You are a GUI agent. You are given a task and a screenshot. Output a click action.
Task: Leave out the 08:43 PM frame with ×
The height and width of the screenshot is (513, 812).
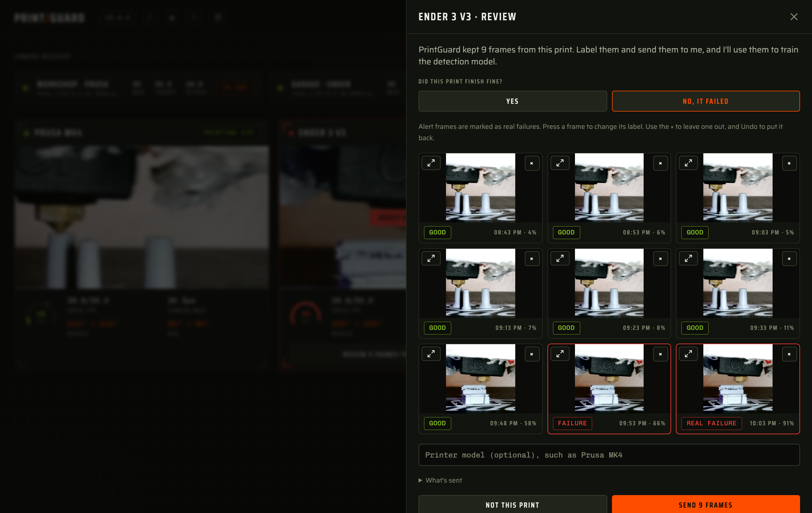[532, 163]
